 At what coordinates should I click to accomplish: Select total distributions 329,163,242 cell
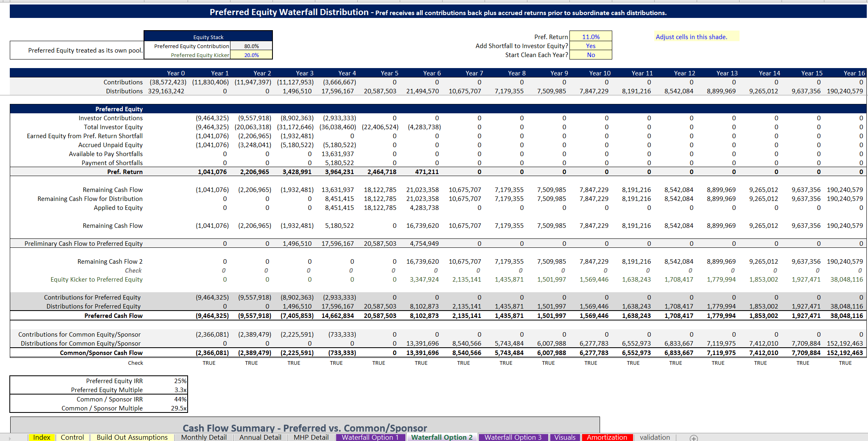pos(166,91)
